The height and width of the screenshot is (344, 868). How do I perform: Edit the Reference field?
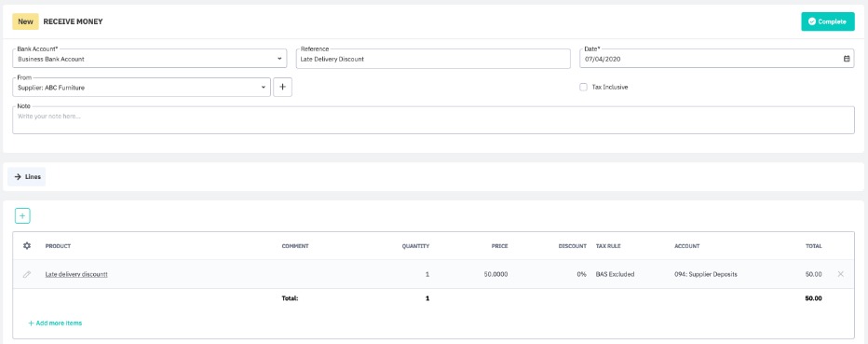click(433, 59)
